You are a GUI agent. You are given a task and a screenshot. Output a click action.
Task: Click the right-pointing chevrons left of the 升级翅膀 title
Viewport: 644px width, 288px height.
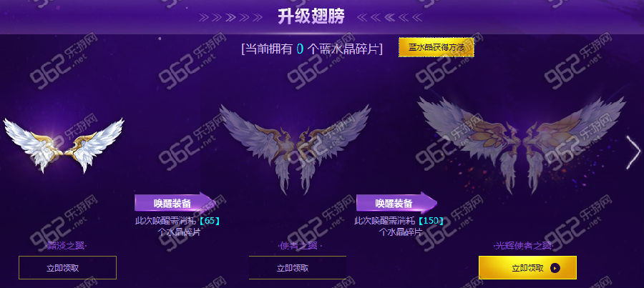231,17
